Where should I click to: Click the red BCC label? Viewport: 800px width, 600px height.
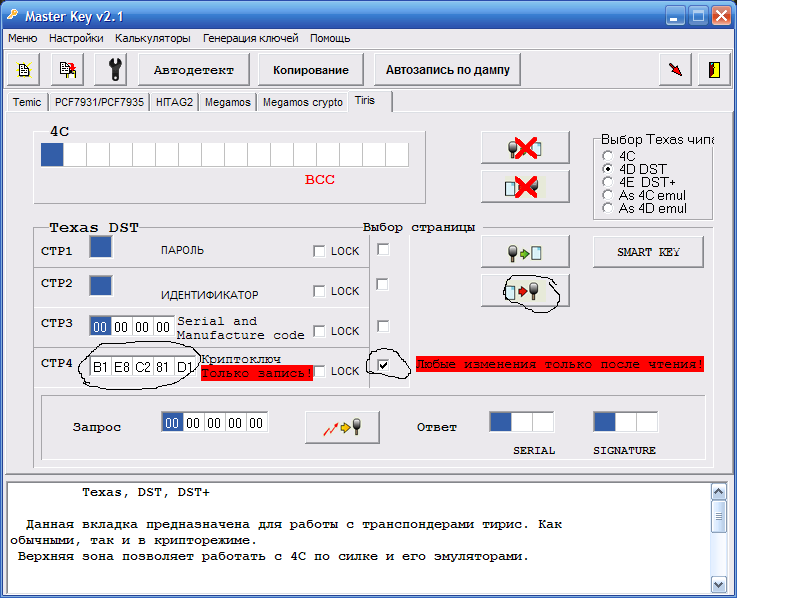click(x=319, y=180)
